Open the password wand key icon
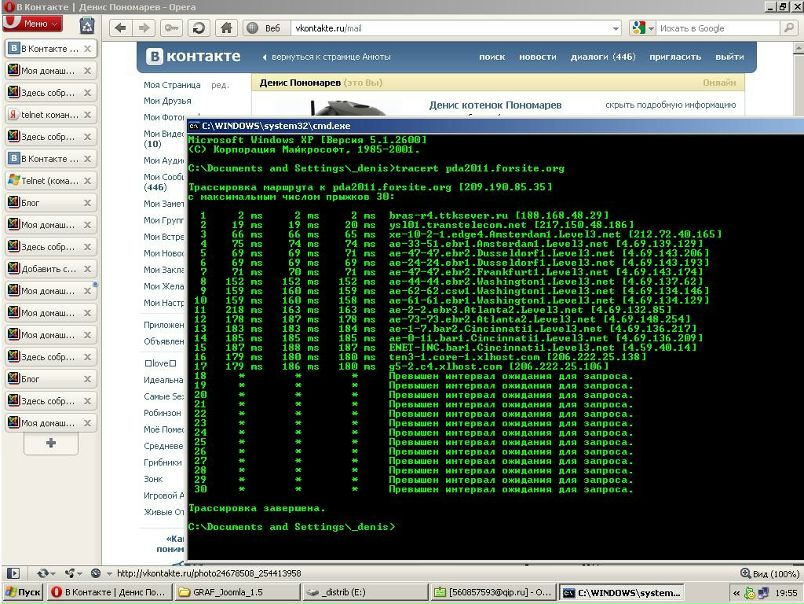804x604 pixels. (x=173, y=28)
